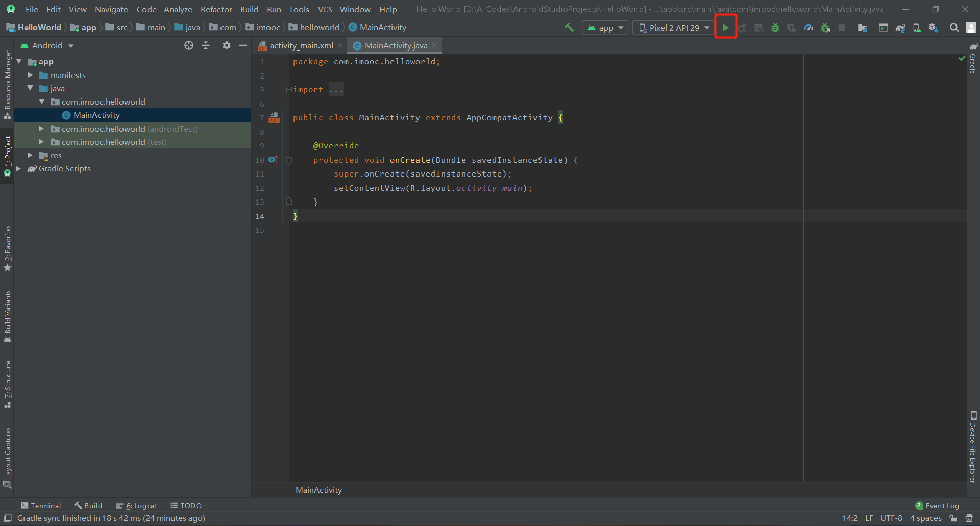Click the green inspection checkmark in editor
The image size is (980, 526).
(962, 58)
